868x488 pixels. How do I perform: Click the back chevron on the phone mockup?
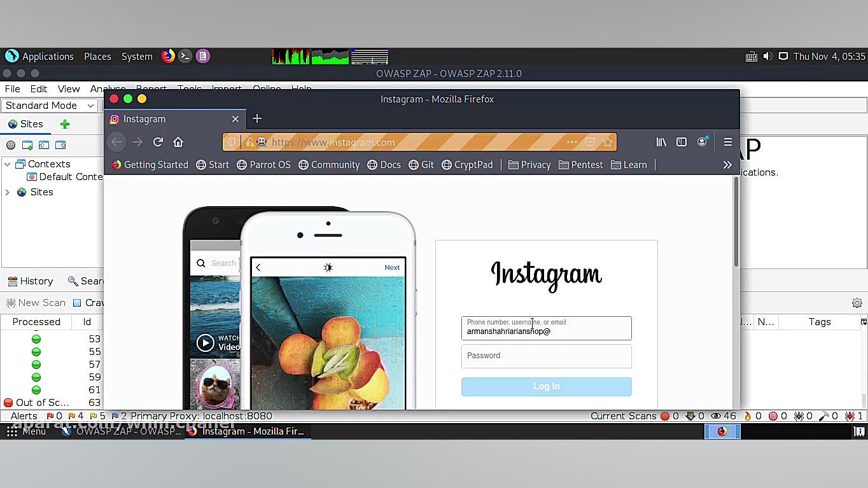pos(258,267)
